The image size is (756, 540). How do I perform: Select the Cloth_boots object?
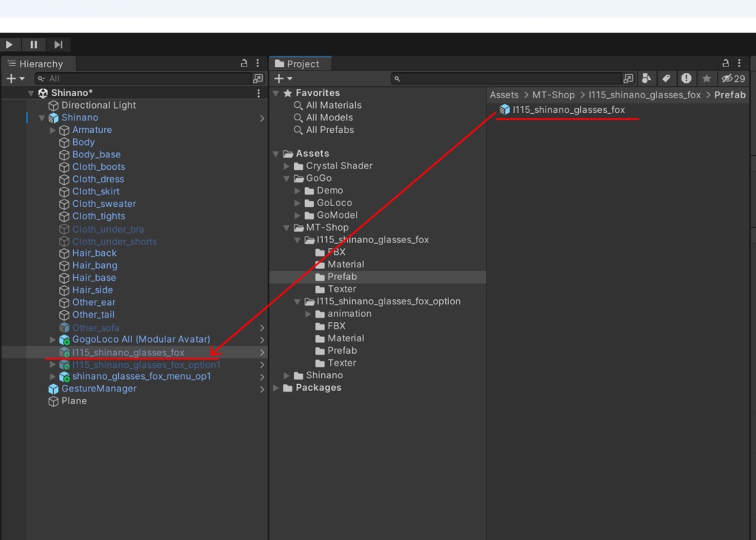[98, 167]
